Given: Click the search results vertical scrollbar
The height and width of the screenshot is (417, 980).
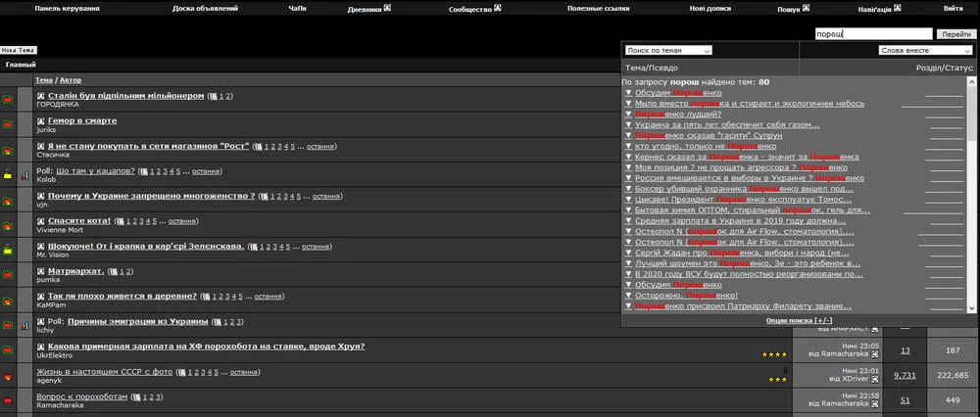Looking at the screenshot, I should (x=971, y=196).
